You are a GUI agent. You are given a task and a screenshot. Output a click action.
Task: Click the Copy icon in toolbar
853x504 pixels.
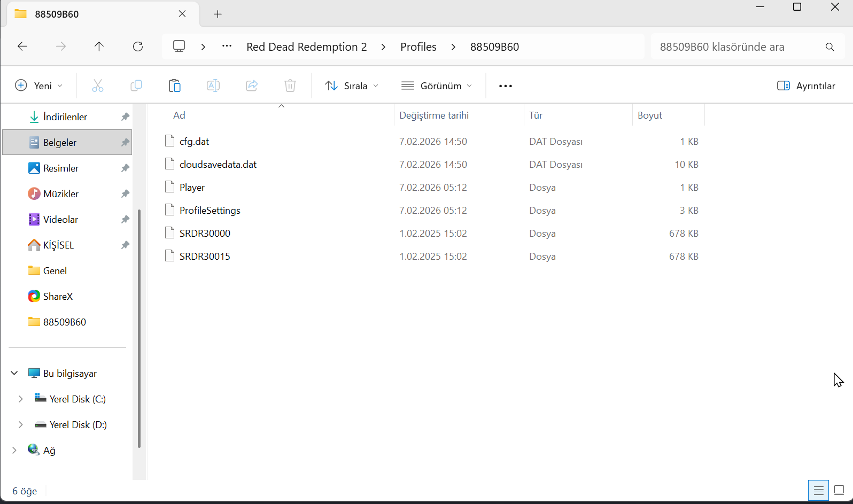click(x=136, y=86)
